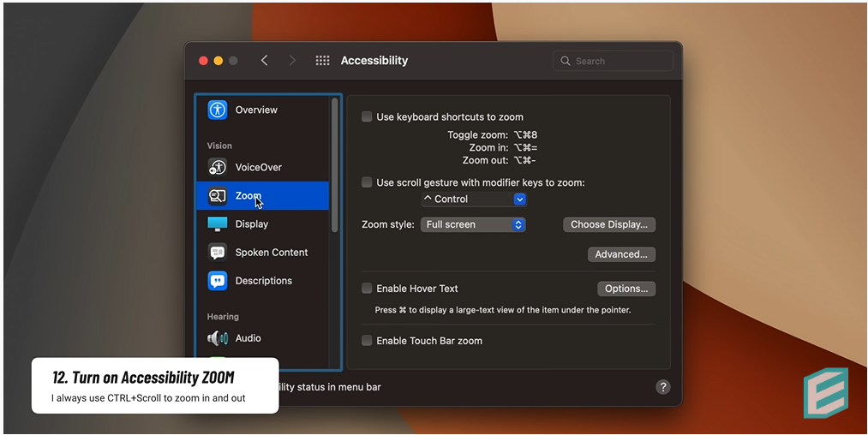The image size is (868, 435).
Task: Click the Choose Display... button
Action: coord(609,224)
